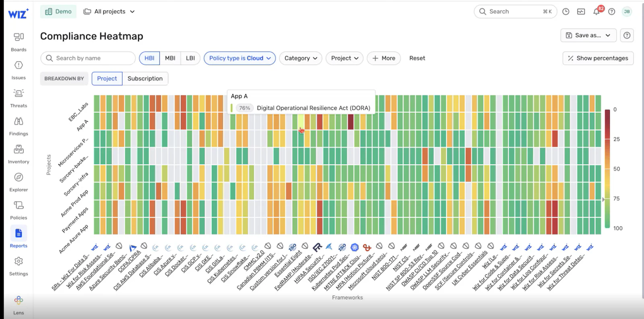
Task: Click the CIS Docker framework icon
Action: (x=193, y=247)
